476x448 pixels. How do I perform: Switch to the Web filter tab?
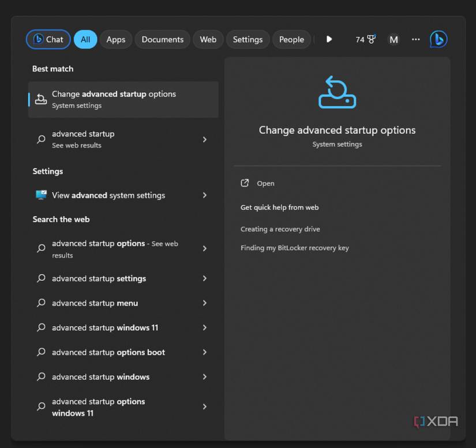(208, 39)
